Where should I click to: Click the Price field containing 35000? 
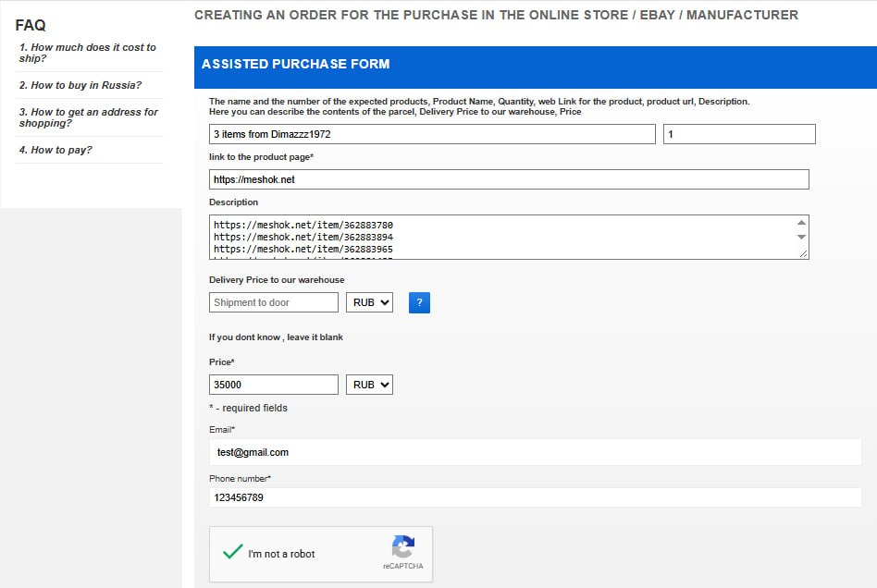pos(274,385)
